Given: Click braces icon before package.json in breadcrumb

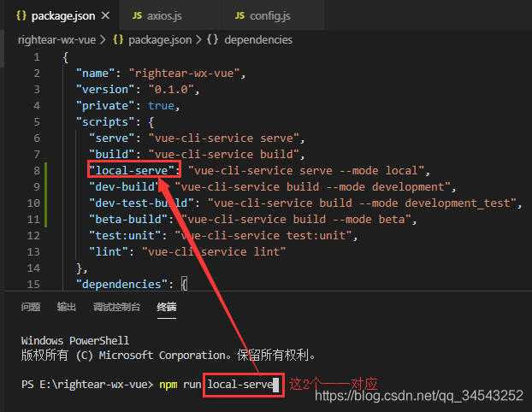Looking at the screenshot, I should pyautogui.click(x=119, y=39).
